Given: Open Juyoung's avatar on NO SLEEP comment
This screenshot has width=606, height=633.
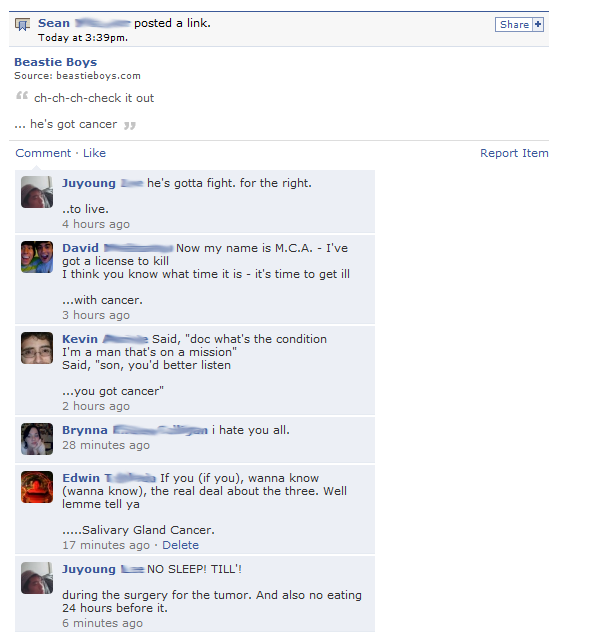Looking at the screenshot, I should (37, 578).
